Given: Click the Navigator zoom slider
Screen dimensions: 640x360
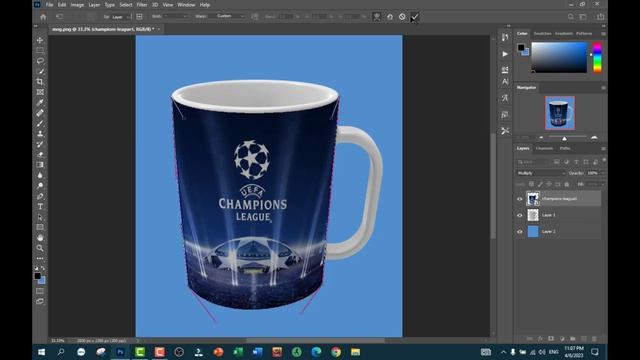Looking at the screenshot, I should (565, 138).
